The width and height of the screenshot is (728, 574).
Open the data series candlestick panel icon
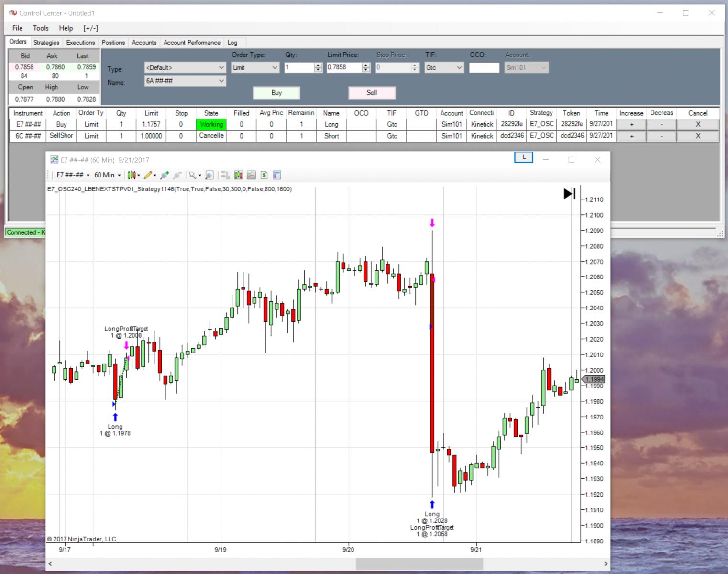point(238,175)
